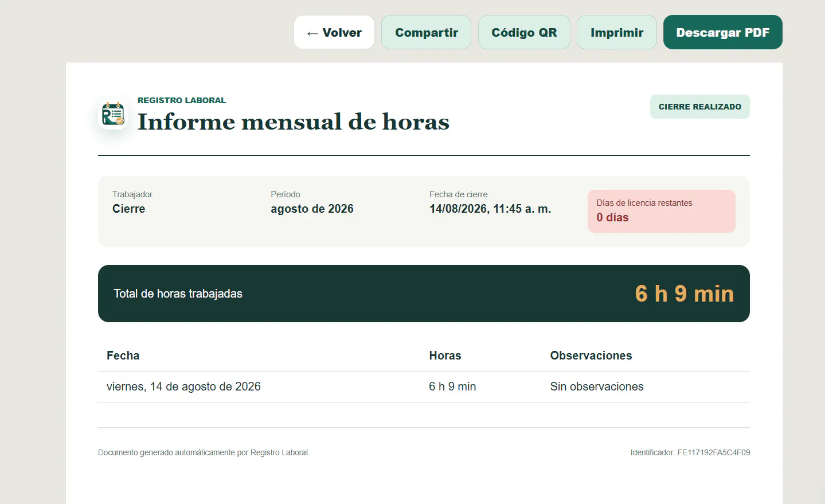Click the Horas column header
Screen dimensions: 825x504
coord(445,355)
